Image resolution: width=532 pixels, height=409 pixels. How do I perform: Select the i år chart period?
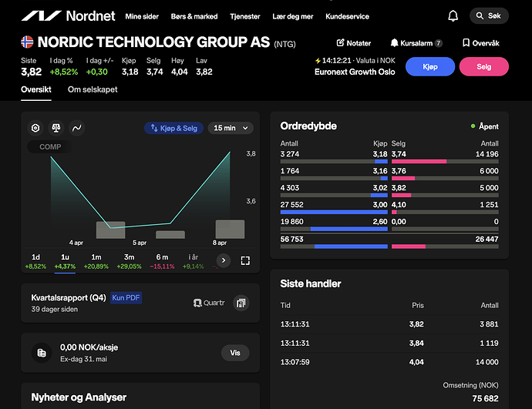pyautogui.click(x=193, y=261)
